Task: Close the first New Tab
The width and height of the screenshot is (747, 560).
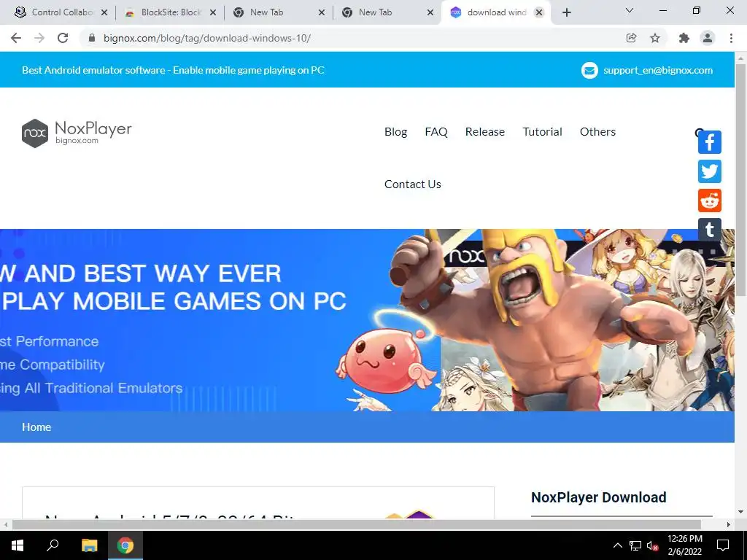Action: pos(322,12)
